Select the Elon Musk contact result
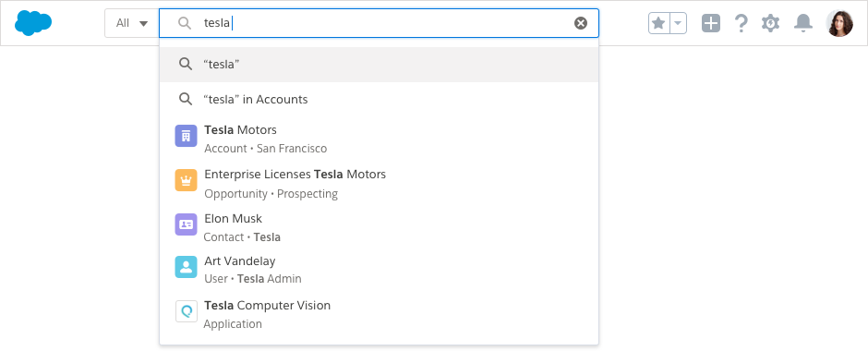The width and height of the screenshot is (868, 351). point(380,227)
